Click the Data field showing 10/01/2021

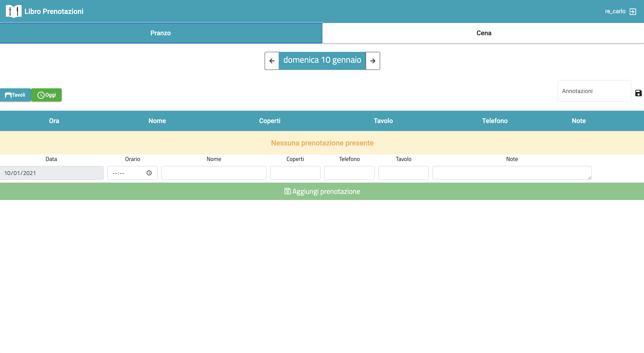click(51, 173)
